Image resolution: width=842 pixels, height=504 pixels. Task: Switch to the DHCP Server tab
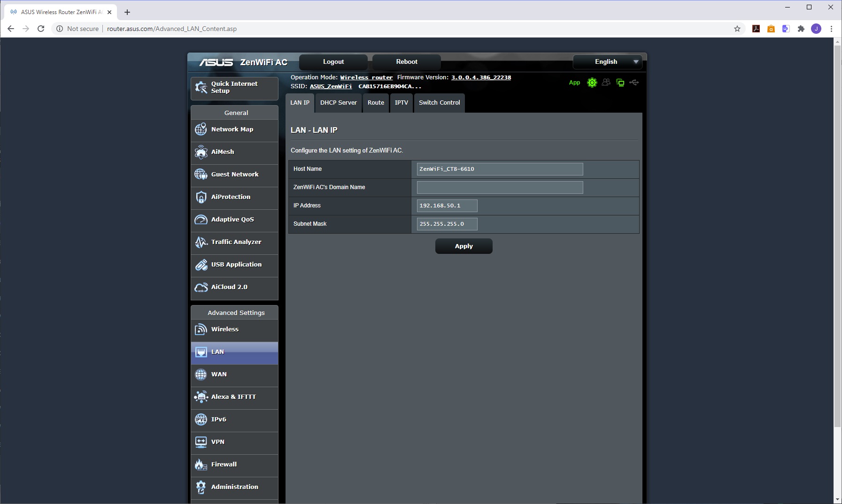339,103
